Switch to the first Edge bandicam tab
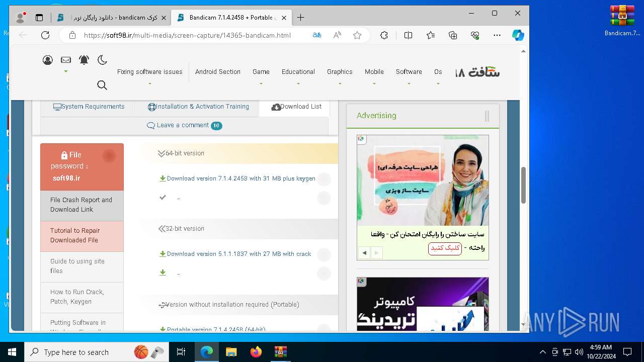This screenshot has height=362, width=644. pyautogui.click(x=111, y=18)
